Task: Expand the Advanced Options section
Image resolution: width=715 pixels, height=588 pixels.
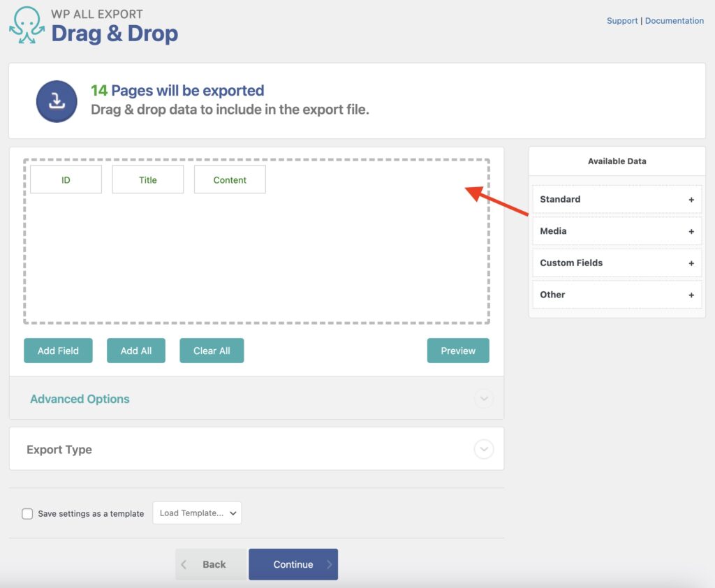Action: (x=484, y=399)
